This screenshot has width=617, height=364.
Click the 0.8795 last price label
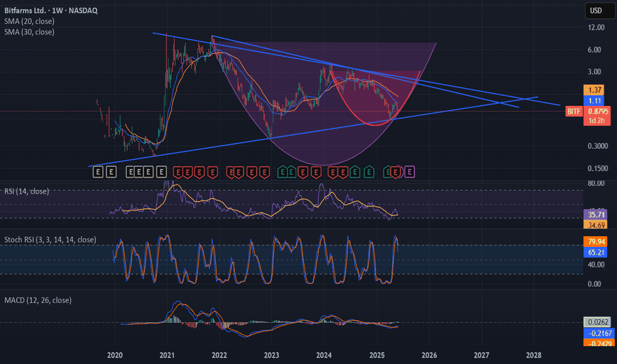[x=597, y=111]
